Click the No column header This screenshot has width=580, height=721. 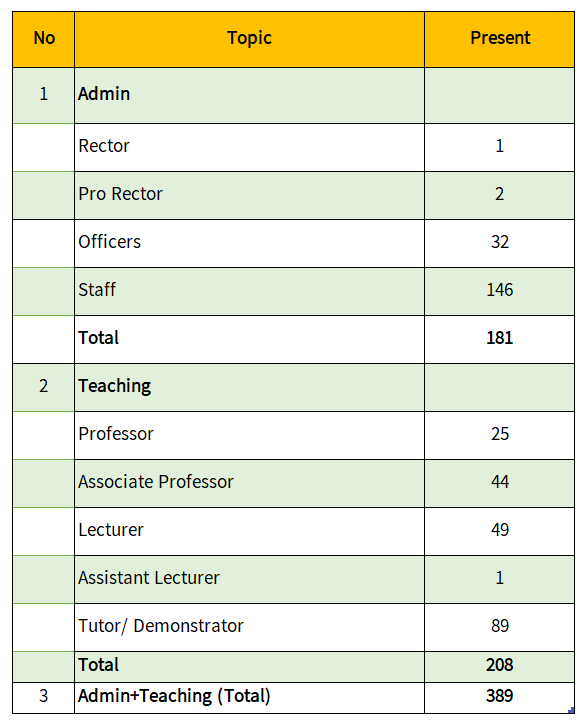(44, 40)
